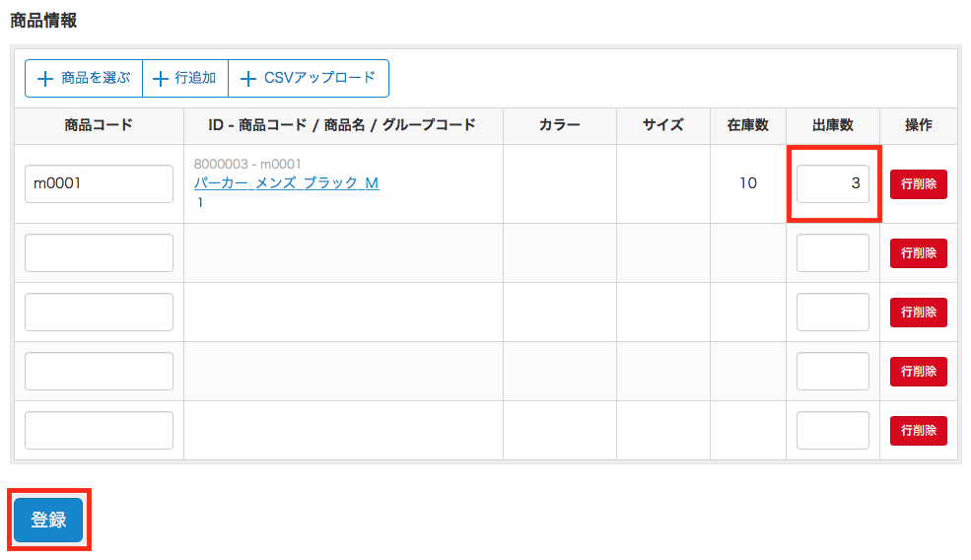Click the fourth row 出庫数 input
This screenshot has width=971, height=560.
[832, 372]
